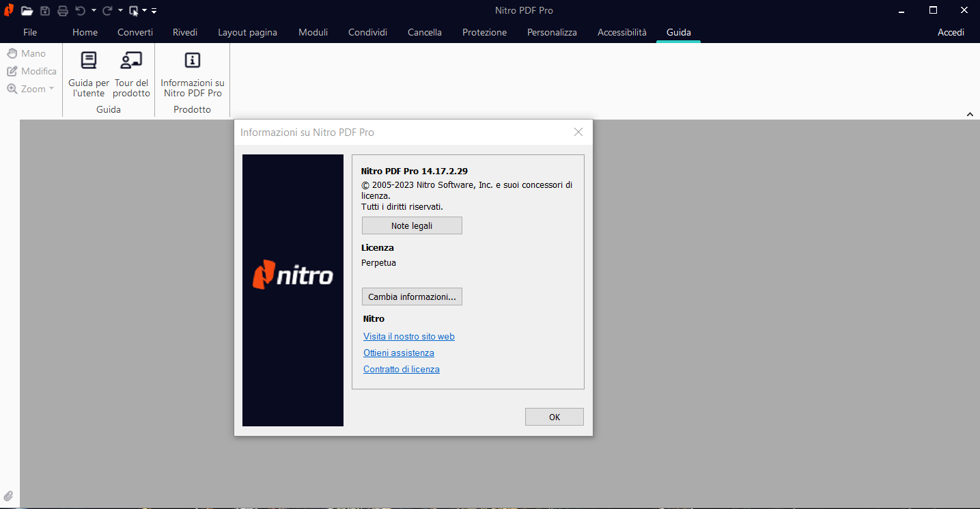The image size is (980, 509).
Task: Open the Redo history dropdown arrow
Action: click(120, 11)
